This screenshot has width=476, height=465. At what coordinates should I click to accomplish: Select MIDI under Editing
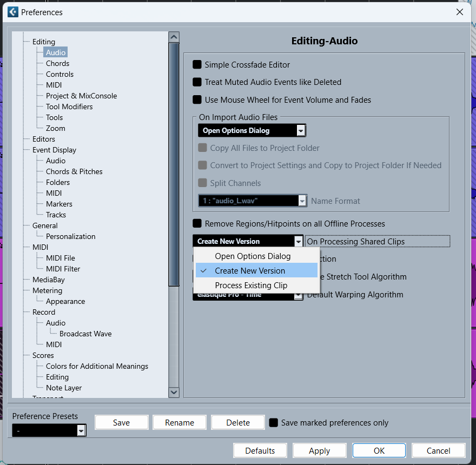pos(54,85)
